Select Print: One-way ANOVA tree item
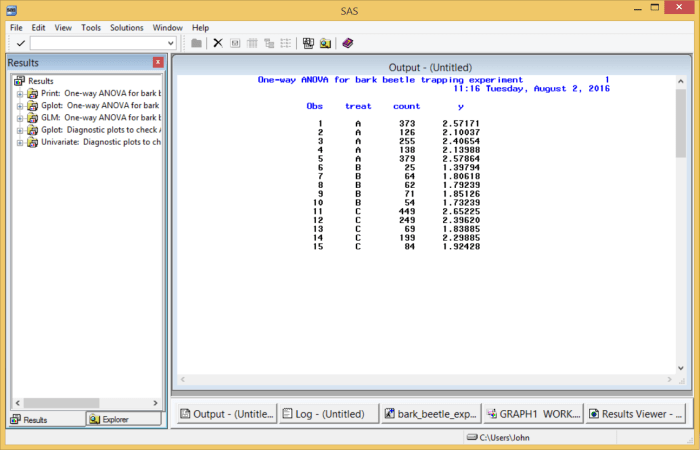This screenshot has width=700, height=450. (x=101, y=93)
